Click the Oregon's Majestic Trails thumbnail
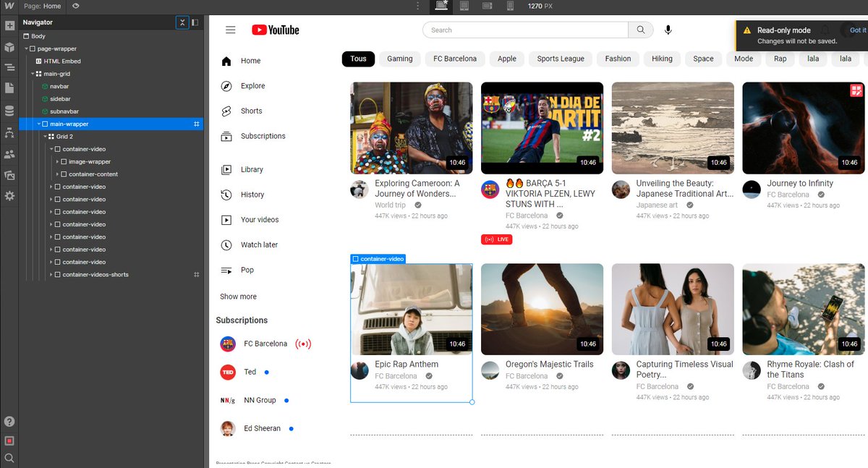Image resolution: width=868 pixels, height=468 pixels. tap(542, 309)
